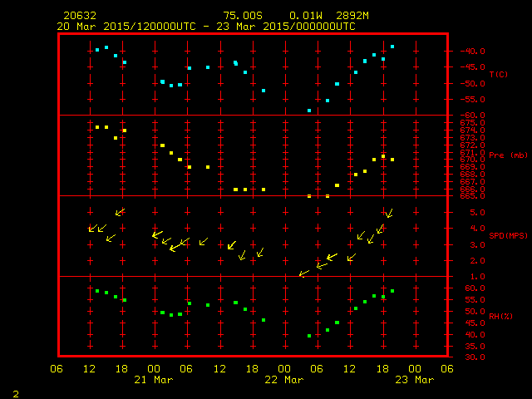The width and height of the screenshot is (532, 399).
Task: Click the SPD(MPS) wind speed label
Action: pos(509,235)
